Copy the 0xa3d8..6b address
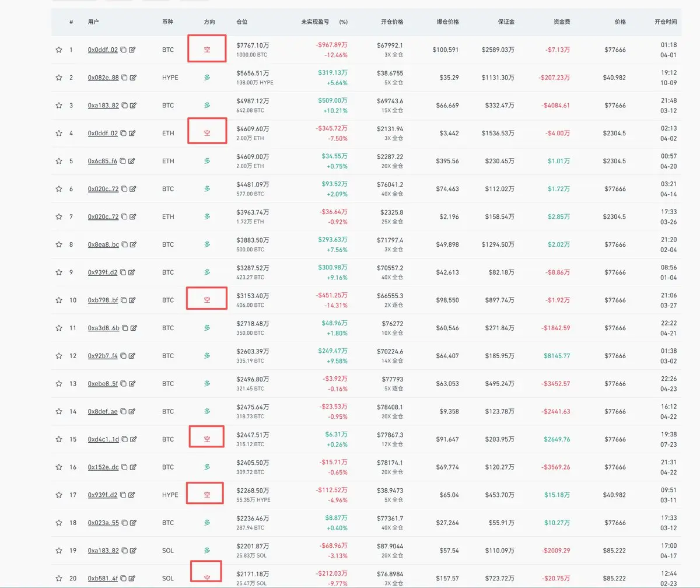 click(x=124, y=328)
